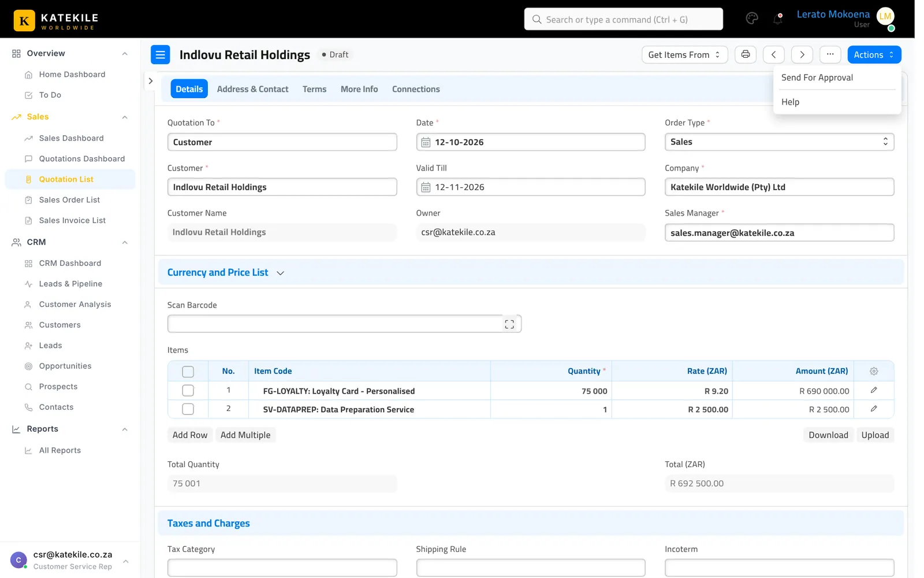The width and height of the screenshot is (924, 578).
Task: Print the quotation using printer icon
Action: coord(746,54)
